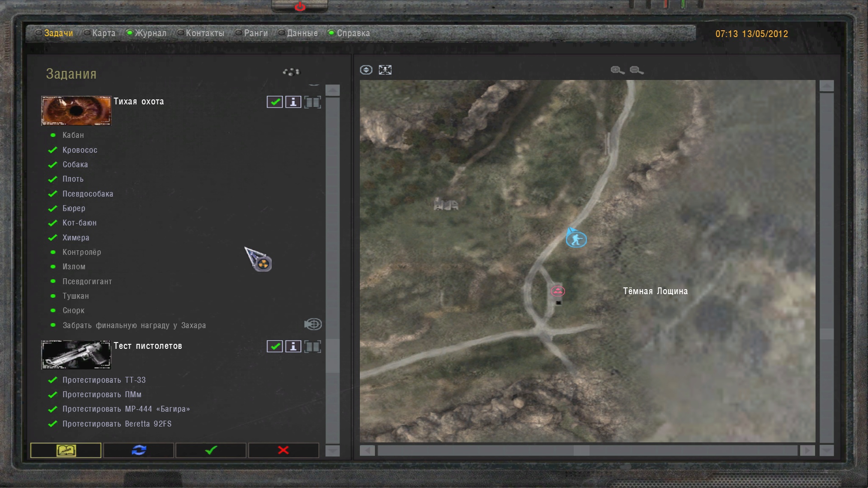
Task: Click the 07:13 13/05/2012 date display
Action: tap(751, 34)
